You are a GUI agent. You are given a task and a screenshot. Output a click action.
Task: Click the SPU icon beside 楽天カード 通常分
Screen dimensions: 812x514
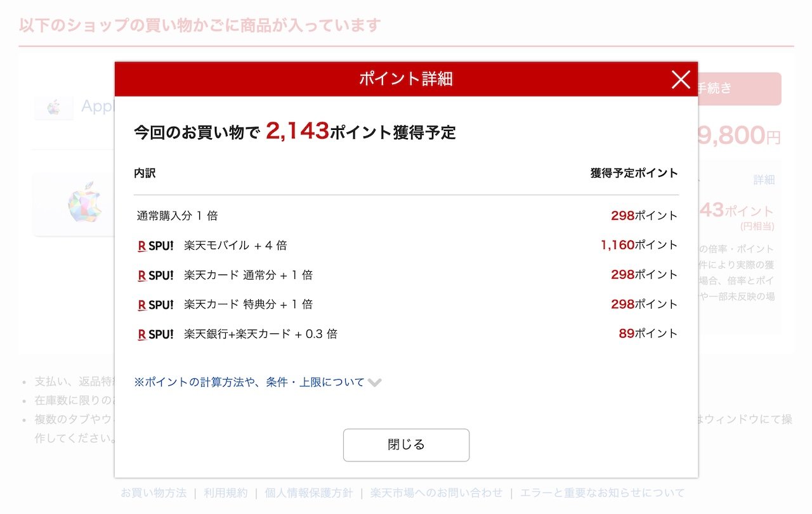pos(155,276)
